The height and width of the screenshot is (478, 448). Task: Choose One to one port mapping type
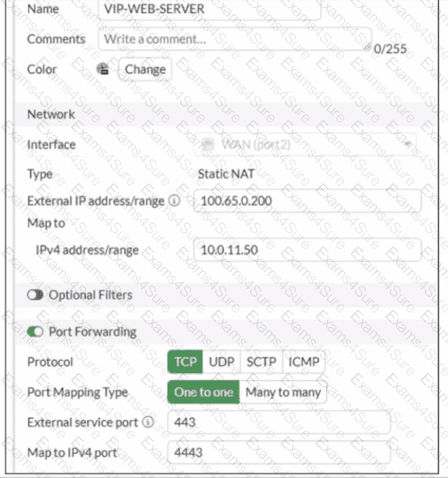pyautogui.click(x=203, y=392)
